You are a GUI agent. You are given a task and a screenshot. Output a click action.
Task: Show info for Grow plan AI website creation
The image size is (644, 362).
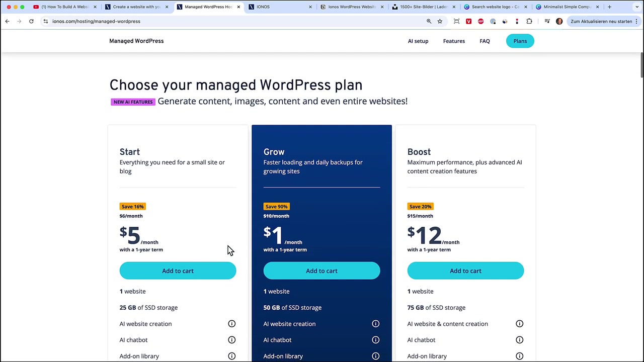click(x=375, y=324)
